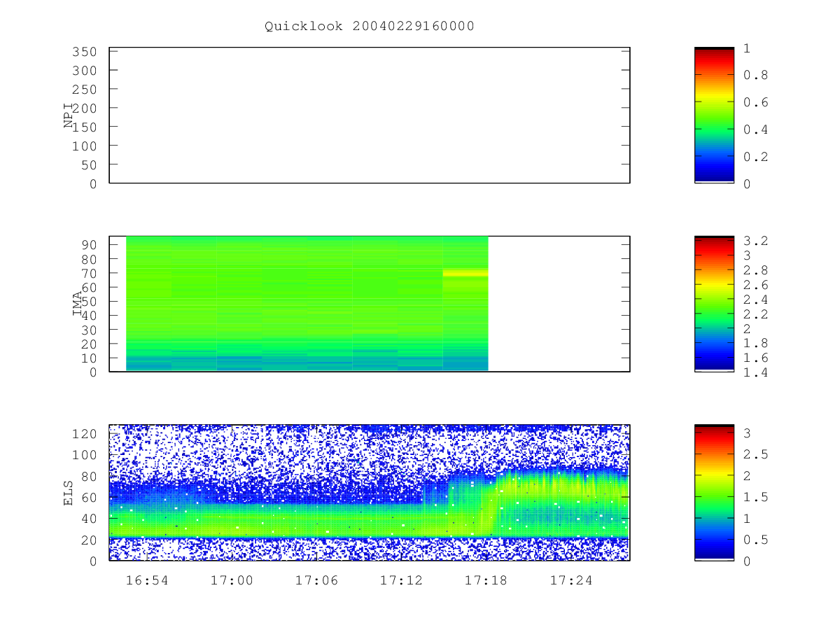Click the 350 tick on NPI axis
The width and height of the screenshot is (840, 630).
pyautogui.click(x=83, y=52)
